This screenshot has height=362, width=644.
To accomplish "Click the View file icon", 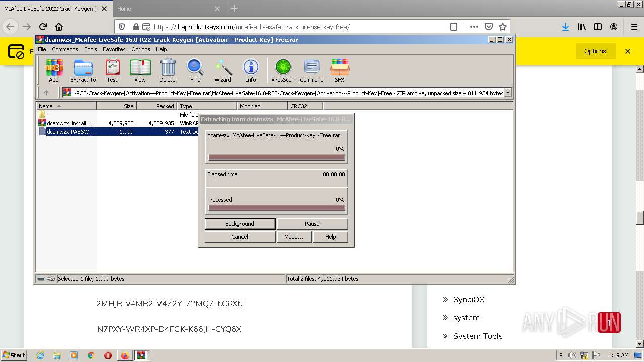I will click(140, 70).
